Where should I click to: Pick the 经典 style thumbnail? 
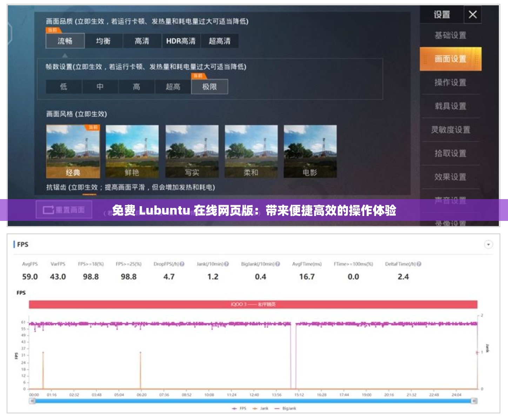pos(73,151)
